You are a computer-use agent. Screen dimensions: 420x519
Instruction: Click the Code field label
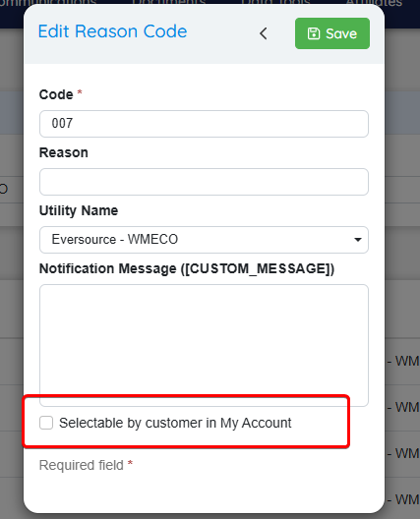click(x=56, y=94)
